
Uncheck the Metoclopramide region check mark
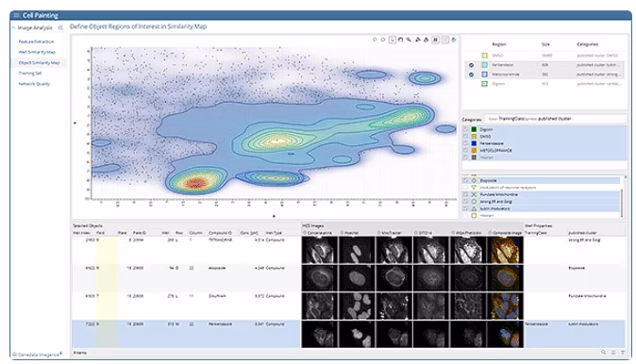click(x=471, y=74)
